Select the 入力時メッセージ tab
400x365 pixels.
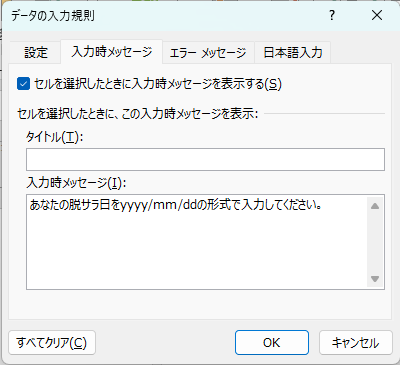coord(111,52)
